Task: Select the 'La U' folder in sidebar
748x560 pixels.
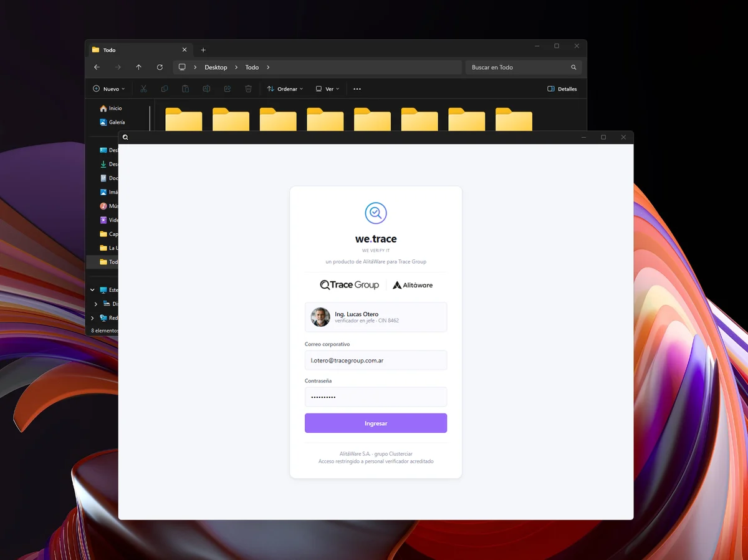Action: [x=108, y=248]
